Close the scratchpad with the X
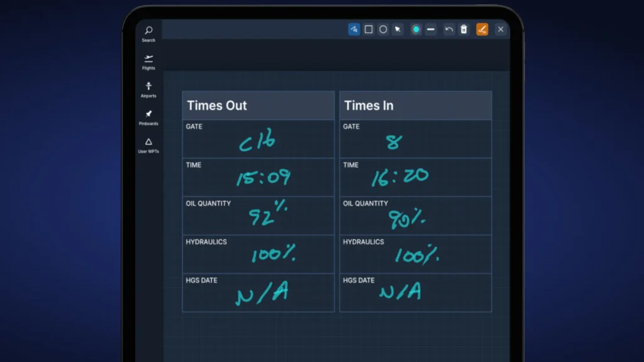644x362 pixels. pos(501,30)
